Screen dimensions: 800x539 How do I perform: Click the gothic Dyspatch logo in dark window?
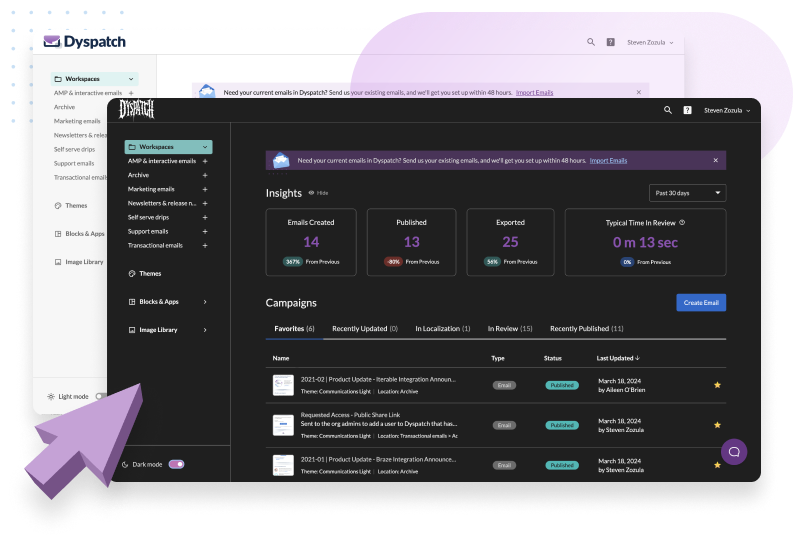[x=136, y=109]
